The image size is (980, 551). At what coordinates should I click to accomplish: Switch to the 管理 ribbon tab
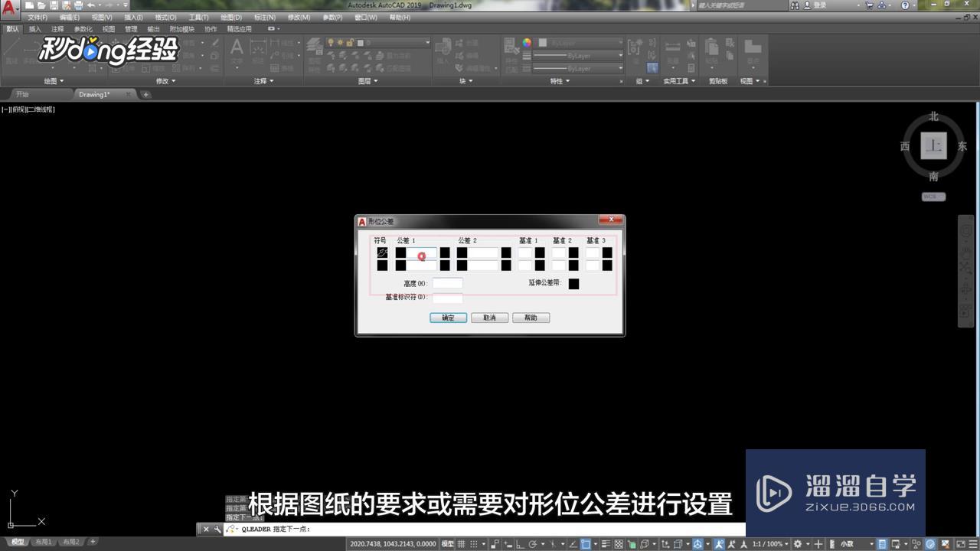coord(131,29)
